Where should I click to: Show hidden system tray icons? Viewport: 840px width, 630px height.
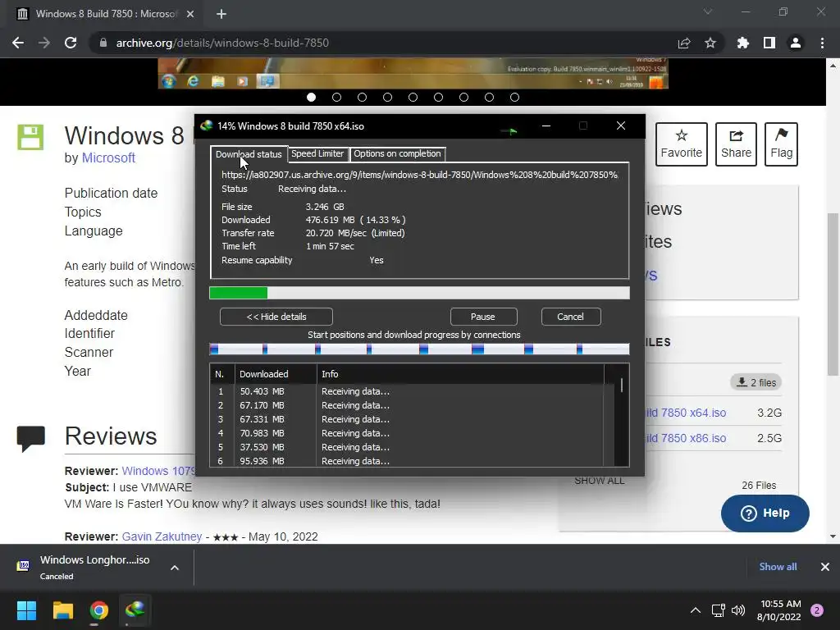(x=696, y=610)
